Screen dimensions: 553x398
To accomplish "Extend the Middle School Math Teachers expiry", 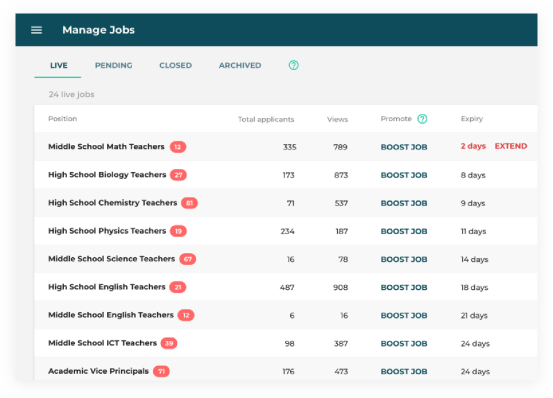I will [x=511, y=146].
